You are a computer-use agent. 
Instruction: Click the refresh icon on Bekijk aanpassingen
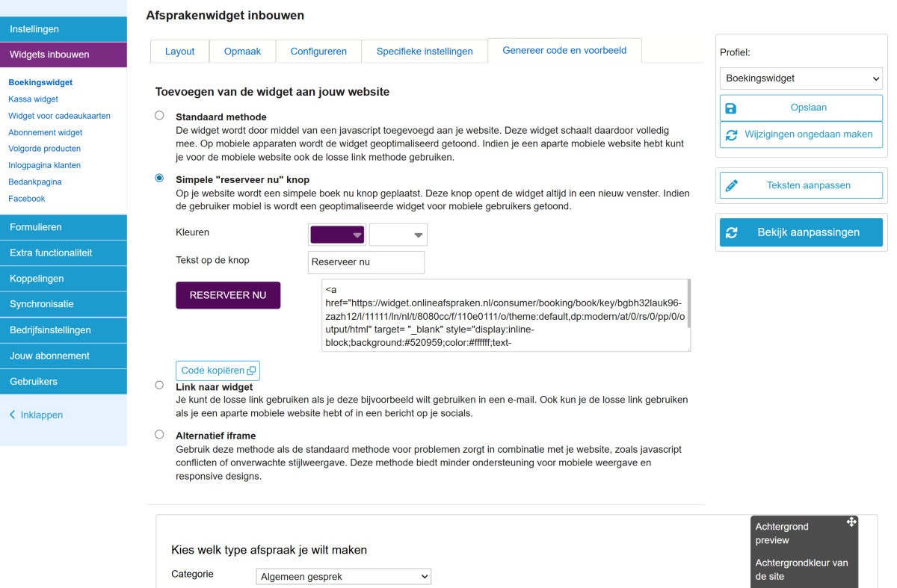(732, 232)
